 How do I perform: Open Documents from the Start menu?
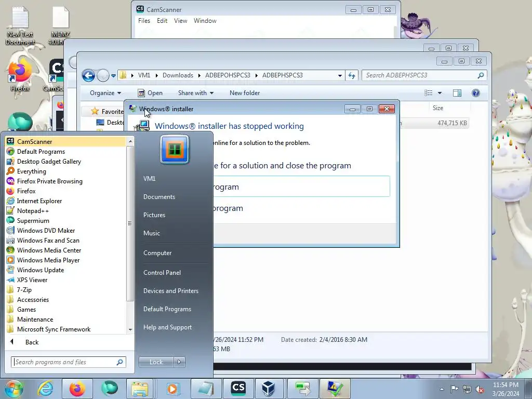coord(159,197)
